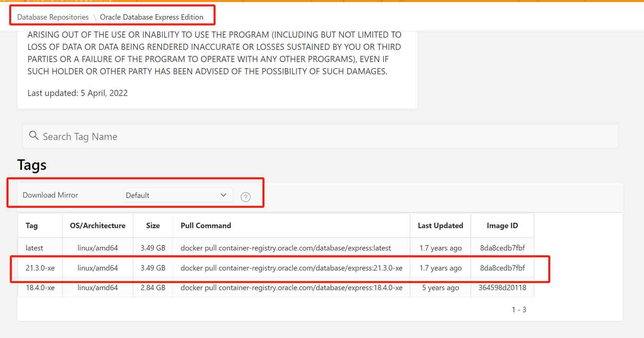Click the Download Mirror help question icon
Screen dimensions: 644x338
click(x=245, y=197)
